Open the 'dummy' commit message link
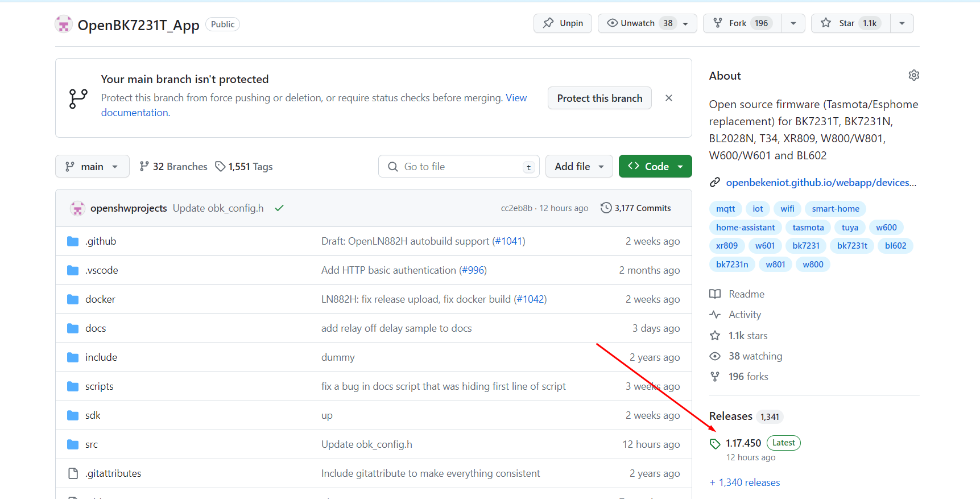 click(338, 357)
